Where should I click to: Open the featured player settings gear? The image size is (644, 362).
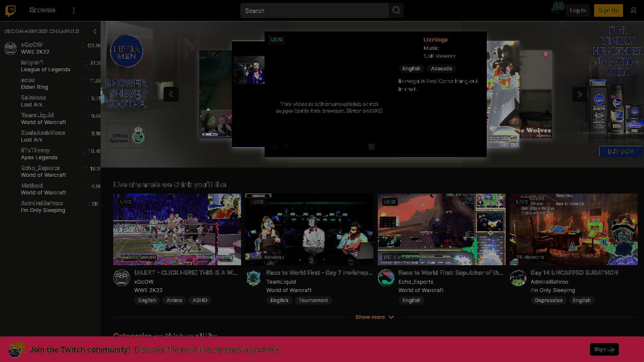click(371, 147)
